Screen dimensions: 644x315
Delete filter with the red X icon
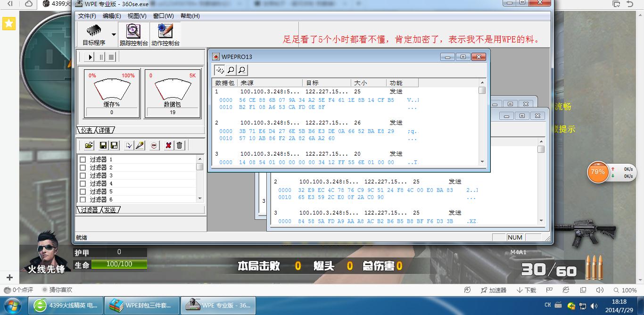coord(168,145)
